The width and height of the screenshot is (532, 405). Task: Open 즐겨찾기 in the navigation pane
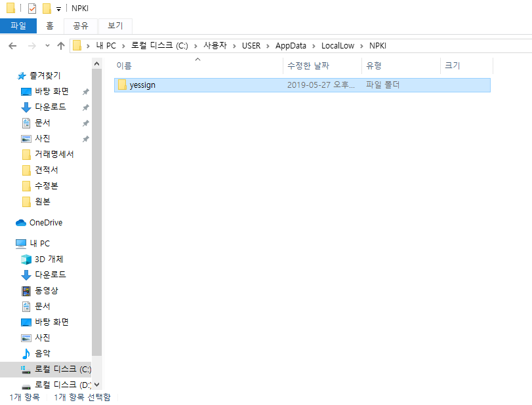coord(45,75)
